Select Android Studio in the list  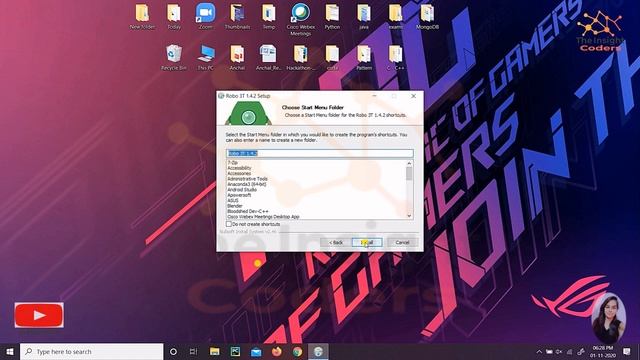(x=242, y=189)
